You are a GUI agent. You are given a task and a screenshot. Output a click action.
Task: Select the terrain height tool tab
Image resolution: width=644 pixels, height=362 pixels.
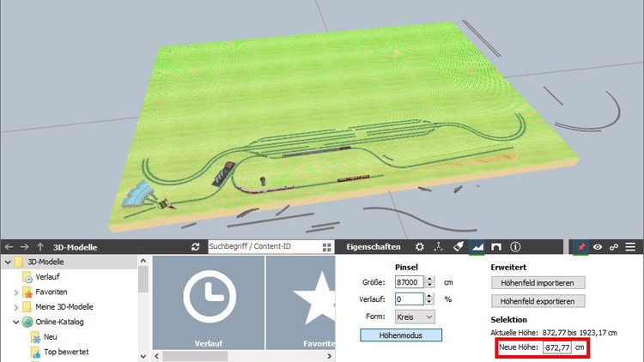point(477,247)
